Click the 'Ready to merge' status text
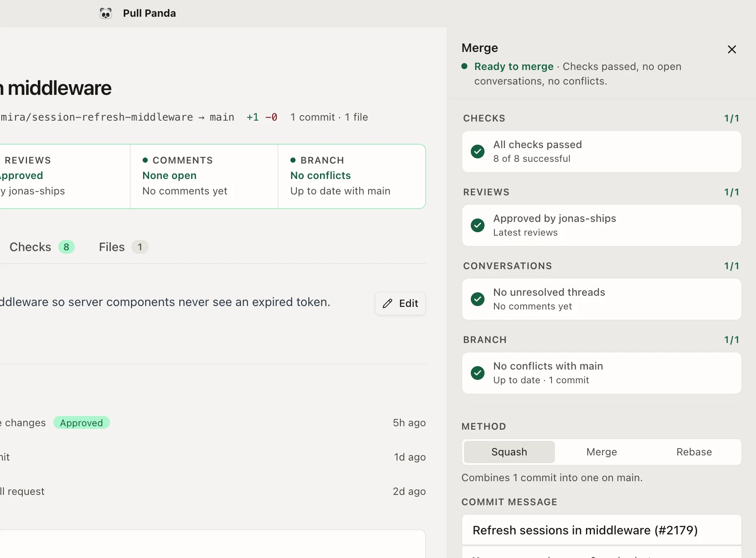This screenshot has width=756, height=558. click(x=514, y=67)
